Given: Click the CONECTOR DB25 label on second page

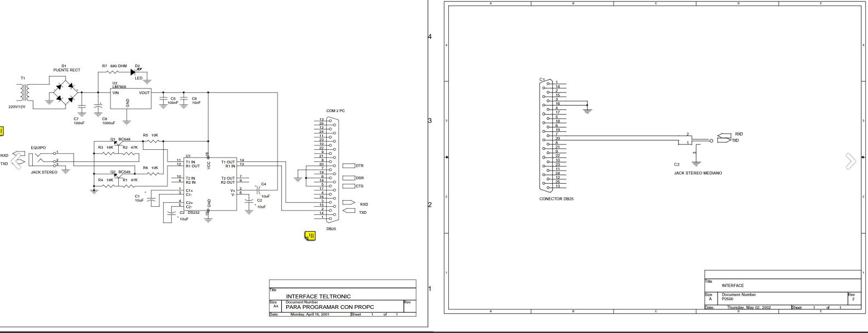Looking at the screenshot, I should [x=556, y=199].
